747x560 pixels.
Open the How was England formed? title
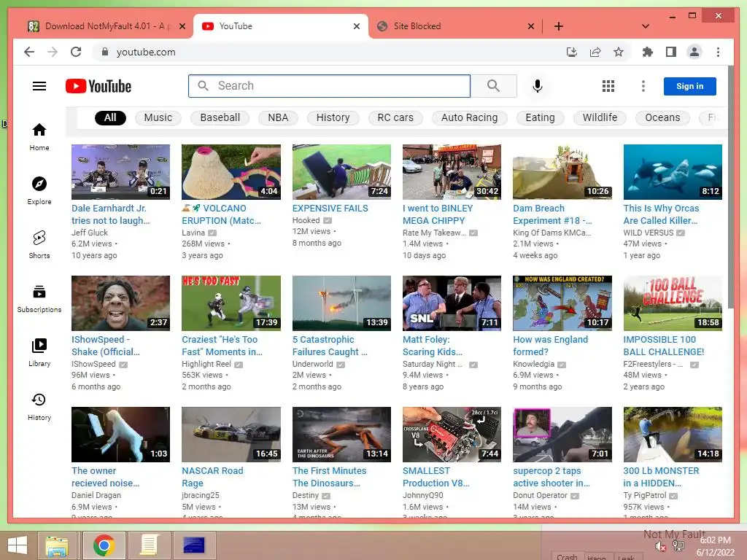coord(550,346)
